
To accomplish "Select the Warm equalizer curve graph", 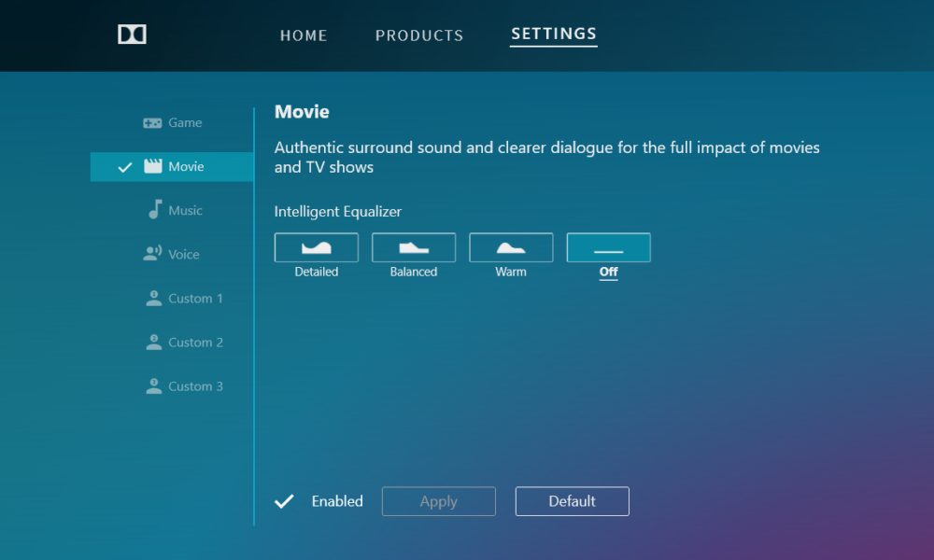I will pyautogui.click(x=511, y=247).
